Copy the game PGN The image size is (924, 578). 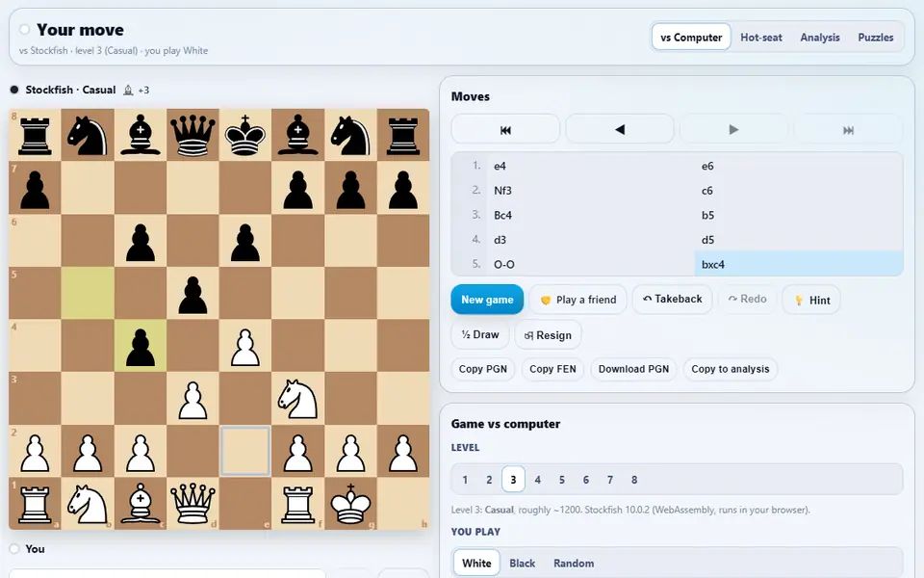pyautogui.click(x=482, y=369)
